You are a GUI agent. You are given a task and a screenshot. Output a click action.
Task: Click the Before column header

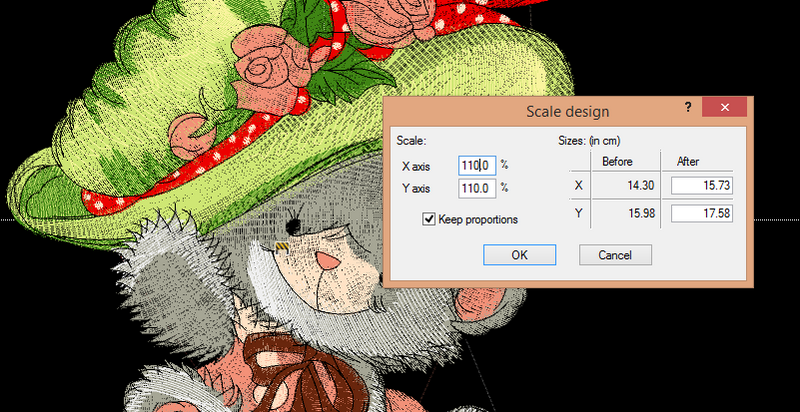coord(617,162)
